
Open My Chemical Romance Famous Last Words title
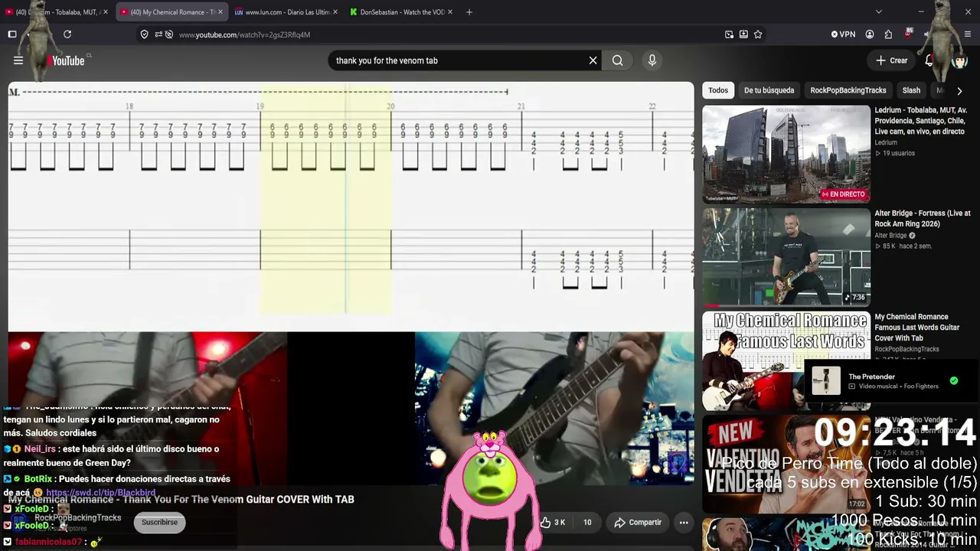(917, 328)
